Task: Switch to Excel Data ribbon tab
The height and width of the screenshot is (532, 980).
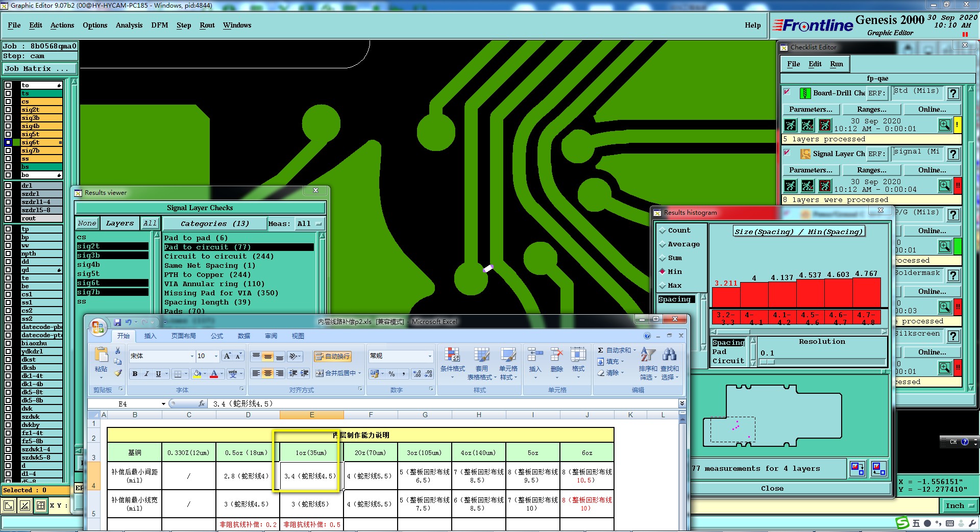Action: [244, 336]
